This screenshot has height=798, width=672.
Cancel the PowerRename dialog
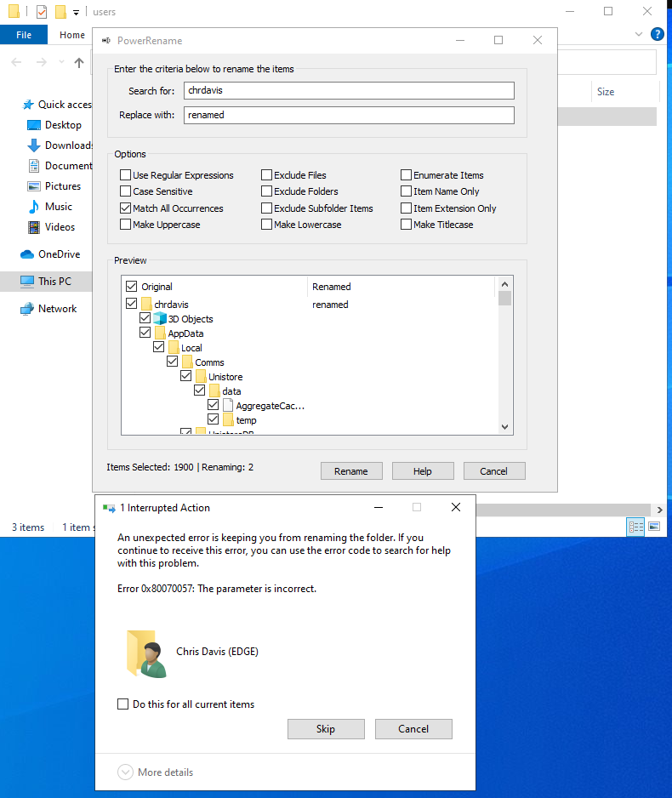tap(494, 471)
